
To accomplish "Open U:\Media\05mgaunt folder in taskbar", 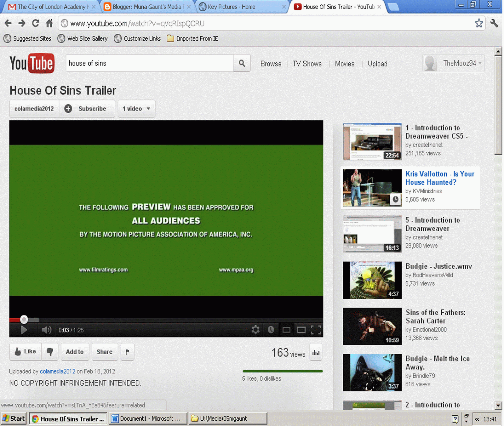I will coord(228,418).
